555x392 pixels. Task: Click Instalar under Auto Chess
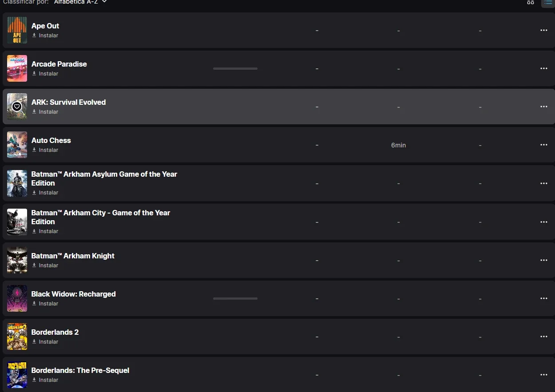pos(45,150)
